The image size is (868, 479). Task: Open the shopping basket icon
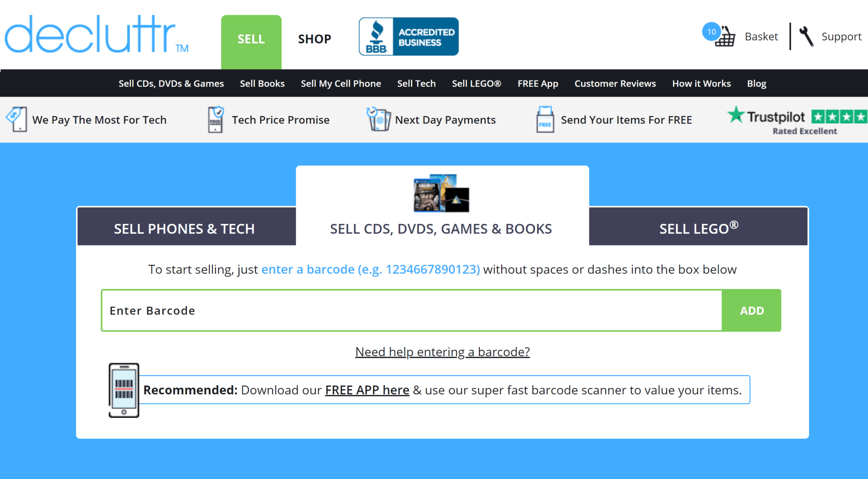coord(725,37)
